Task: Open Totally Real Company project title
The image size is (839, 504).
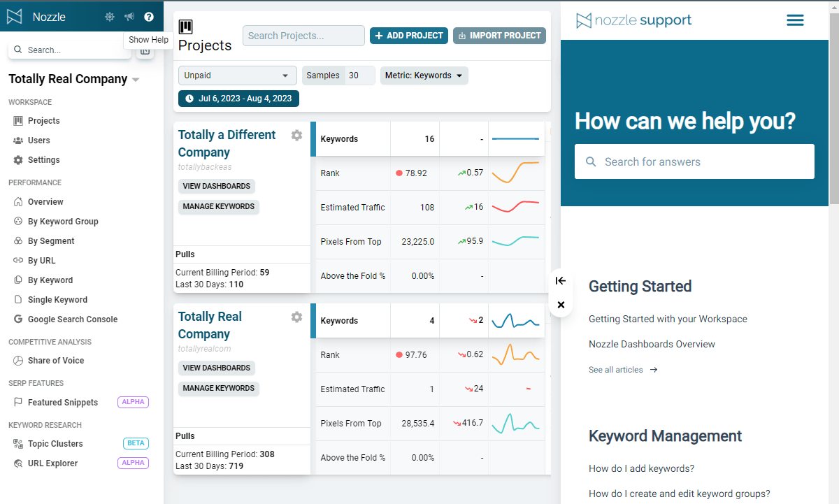Action: 210,325
